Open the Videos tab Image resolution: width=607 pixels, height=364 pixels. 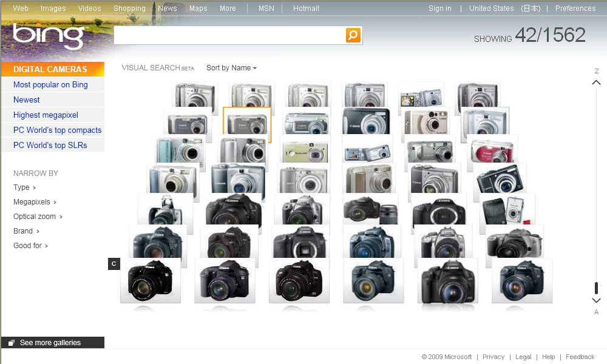point(89,8)
